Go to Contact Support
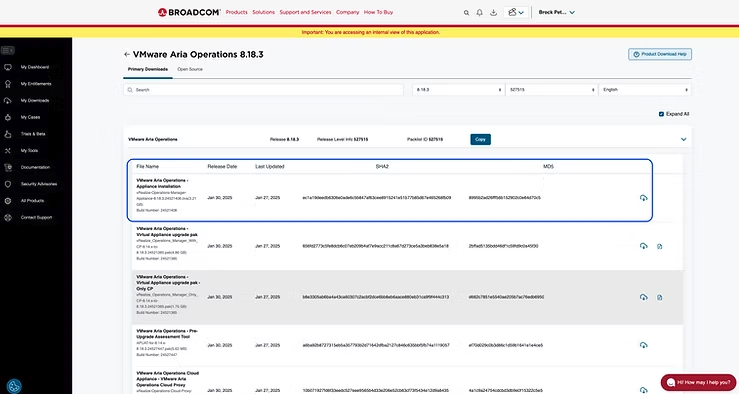 (x=36, y=218)
